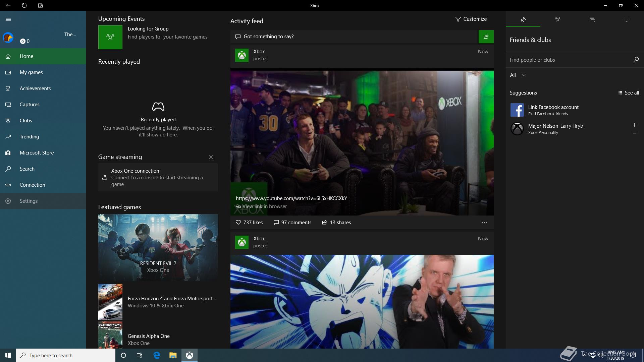Click the taskbar search box
The image size is (644, 362).
pyautogui.click(x=66, y=355)
